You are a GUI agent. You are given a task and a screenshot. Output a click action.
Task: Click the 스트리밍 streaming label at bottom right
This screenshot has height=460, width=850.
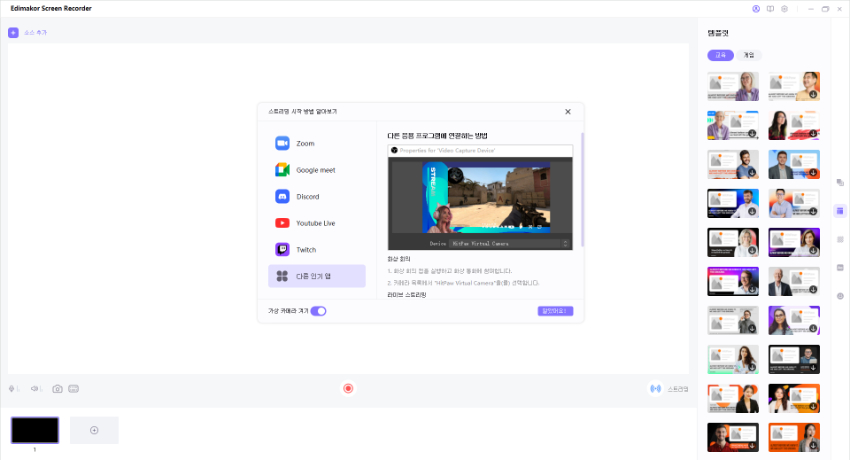tap(678, 389)
